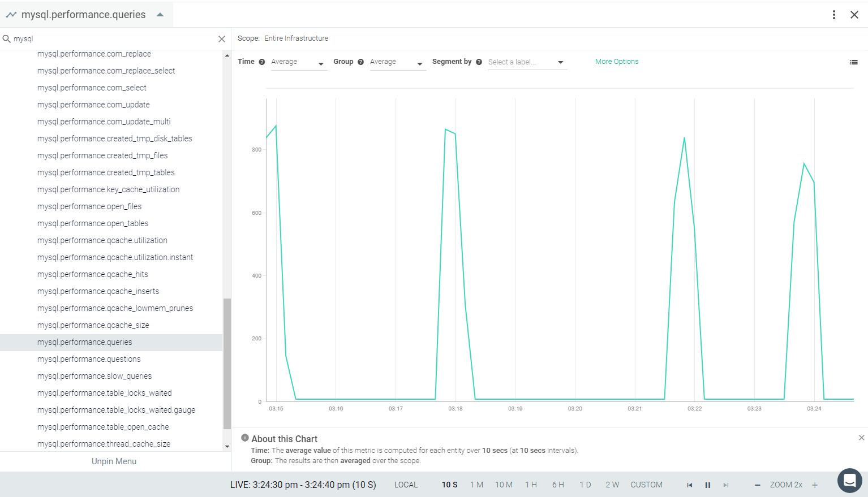868x497 pixels.
Task: Click the Time help question icon
Action: 262,62
